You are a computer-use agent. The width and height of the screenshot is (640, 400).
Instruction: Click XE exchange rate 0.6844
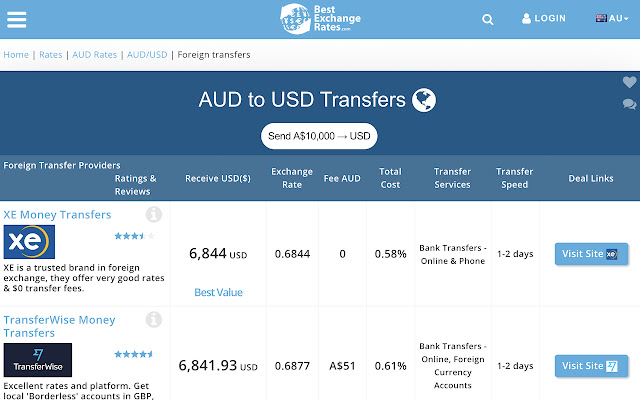tap(292, 254)
